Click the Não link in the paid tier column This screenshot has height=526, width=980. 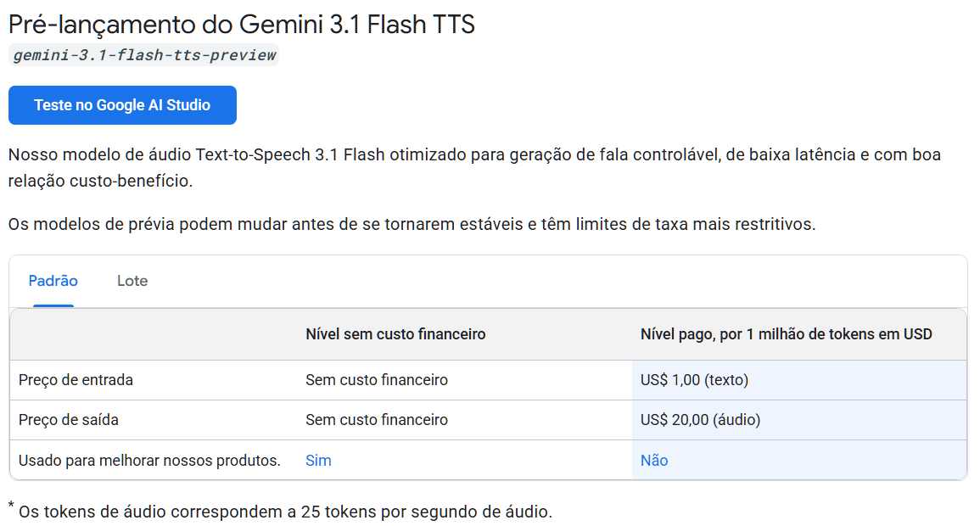(x=652, y=460)
